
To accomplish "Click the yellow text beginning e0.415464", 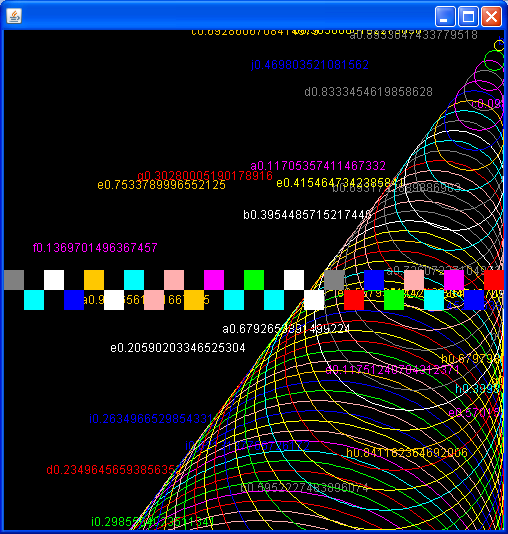I will click(340, 183).
